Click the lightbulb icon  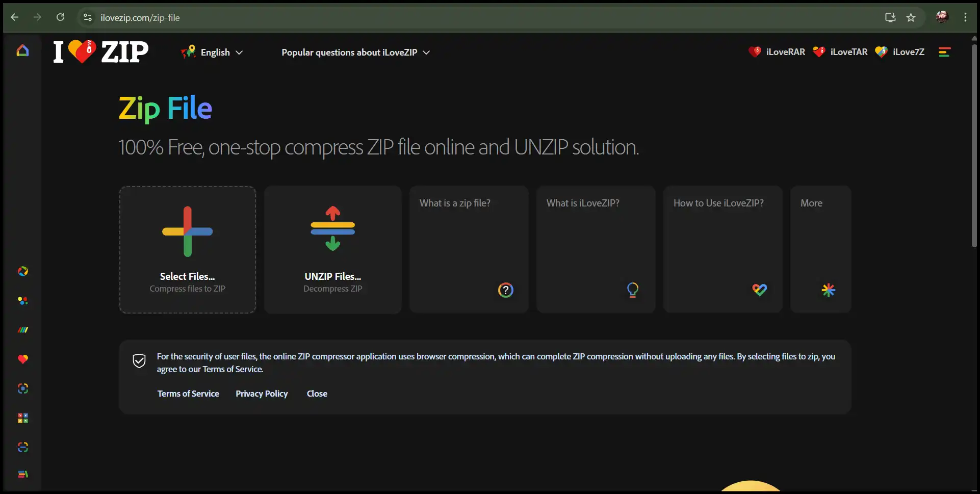tap(633, 290)
